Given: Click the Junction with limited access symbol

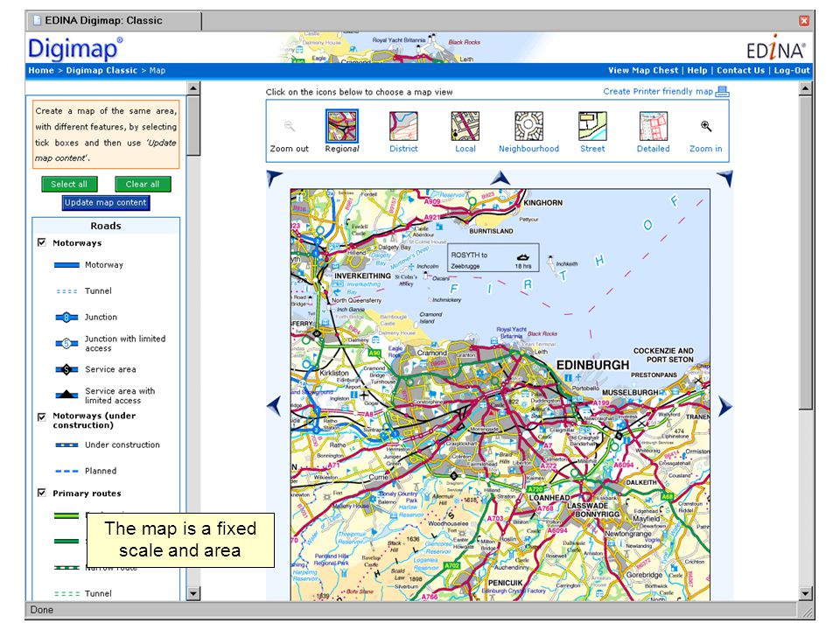Looking at the screenshot, I should [67, 343].
